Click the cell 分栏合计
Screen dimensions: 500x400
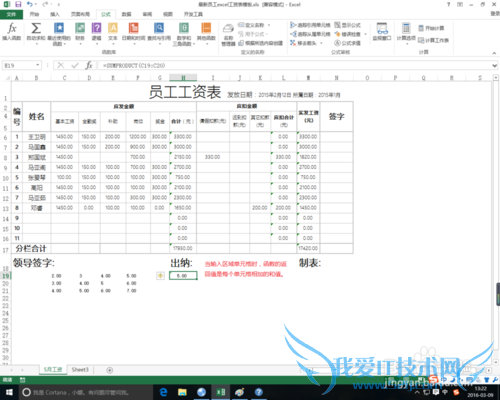(31, 248)
